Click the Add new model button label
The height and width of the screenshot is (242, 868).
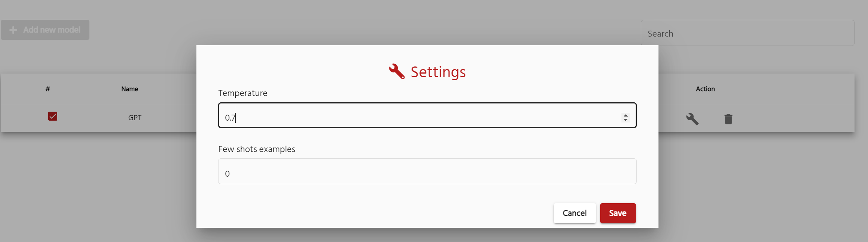pos(52,30)
